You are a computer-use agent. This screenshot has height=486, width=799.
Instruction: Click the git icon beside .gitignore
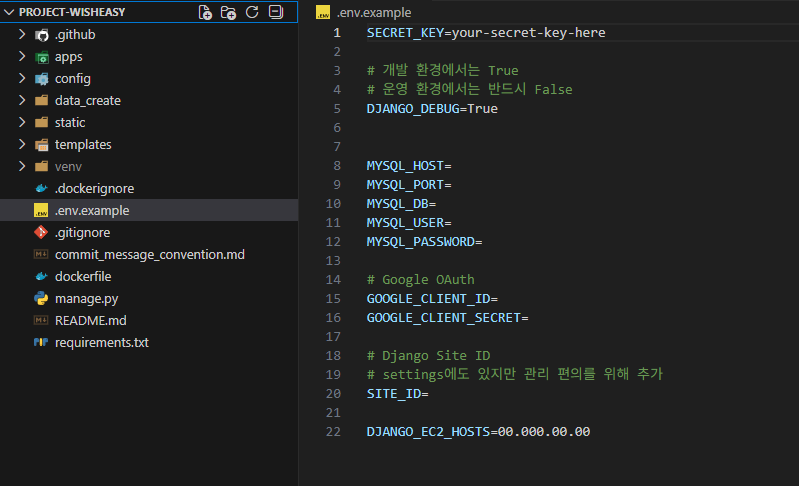coord(41,232)
